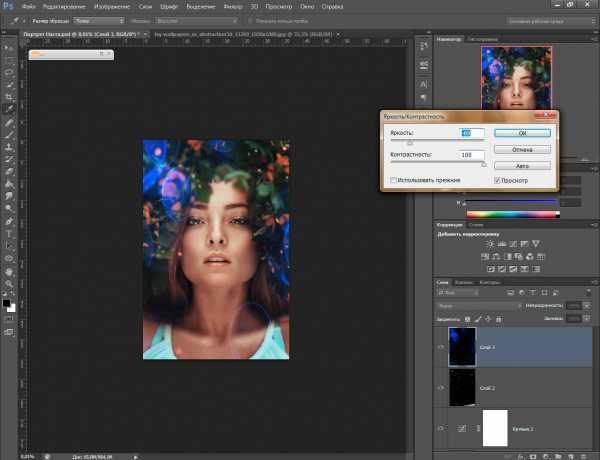Toggle layer filtering switch in Layers panel

coord(589,293)
